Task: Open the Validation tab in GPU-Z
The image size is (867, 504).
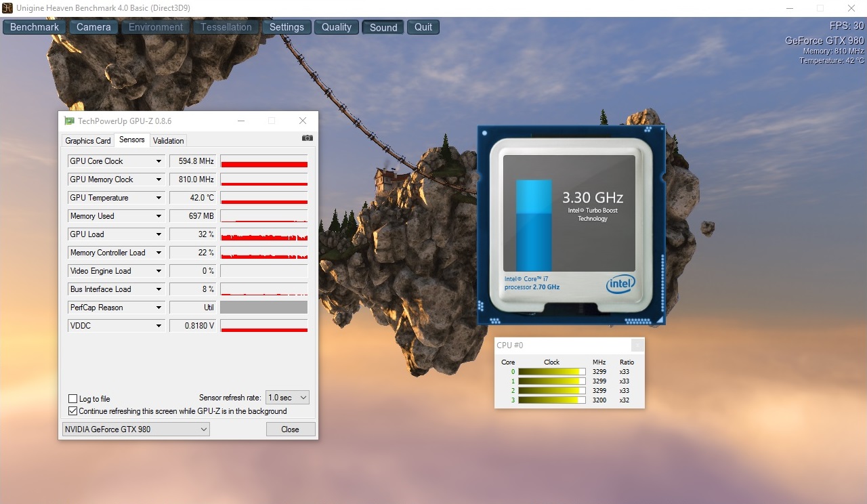Action: click(169, 141)
